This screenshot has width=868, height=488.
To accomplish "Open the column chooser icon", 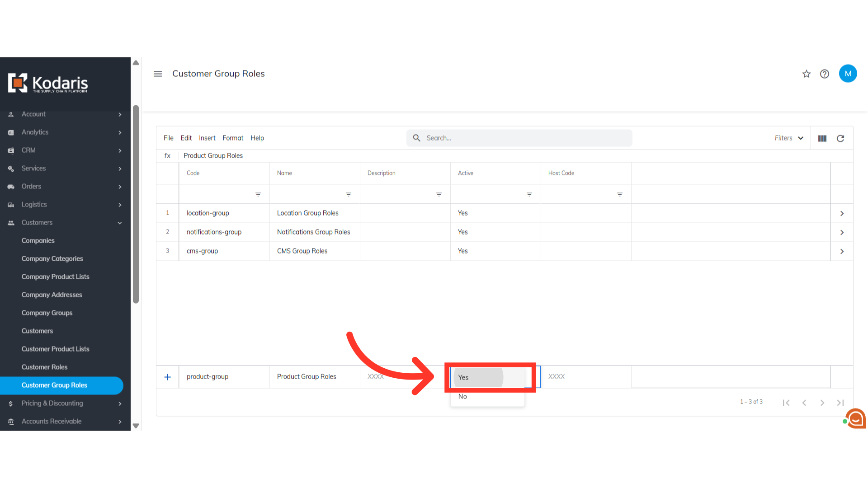I will coord(822,138).
